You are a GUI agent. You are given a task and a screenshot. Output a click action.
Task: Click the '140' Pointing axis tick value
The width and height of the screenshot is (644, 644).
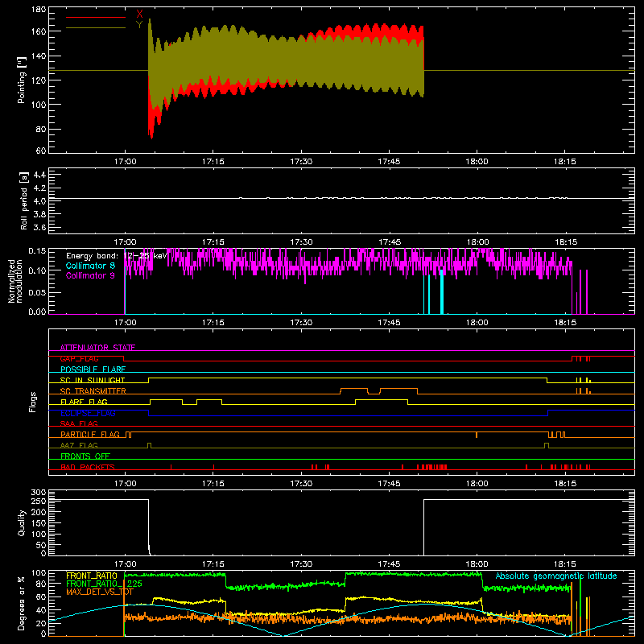coord(38,56)
